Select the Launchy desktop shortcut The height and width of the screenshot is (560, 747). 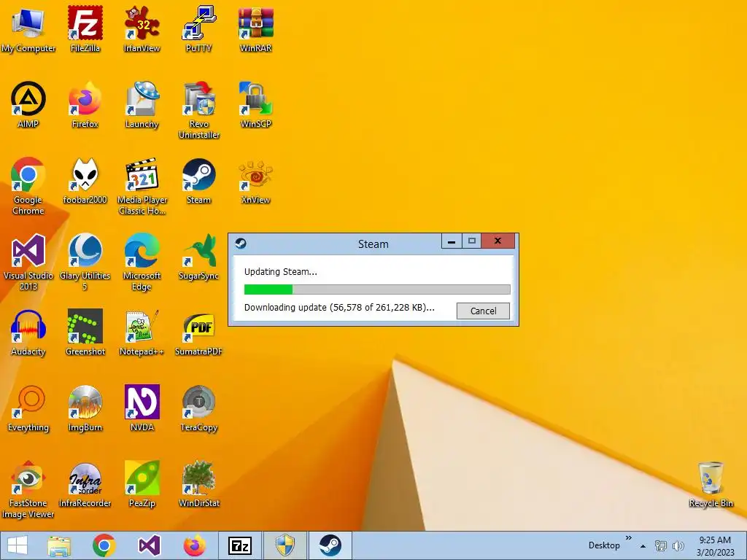142,105
